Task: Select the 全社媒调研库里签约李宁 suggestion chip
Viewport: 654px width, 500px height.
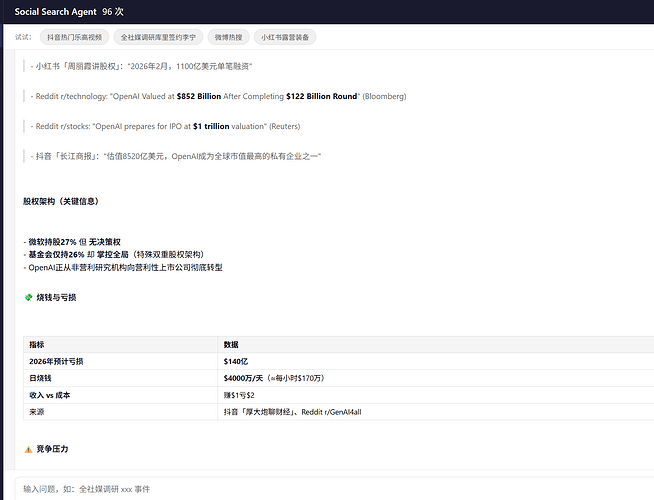Action: click(x=158, y=37)
